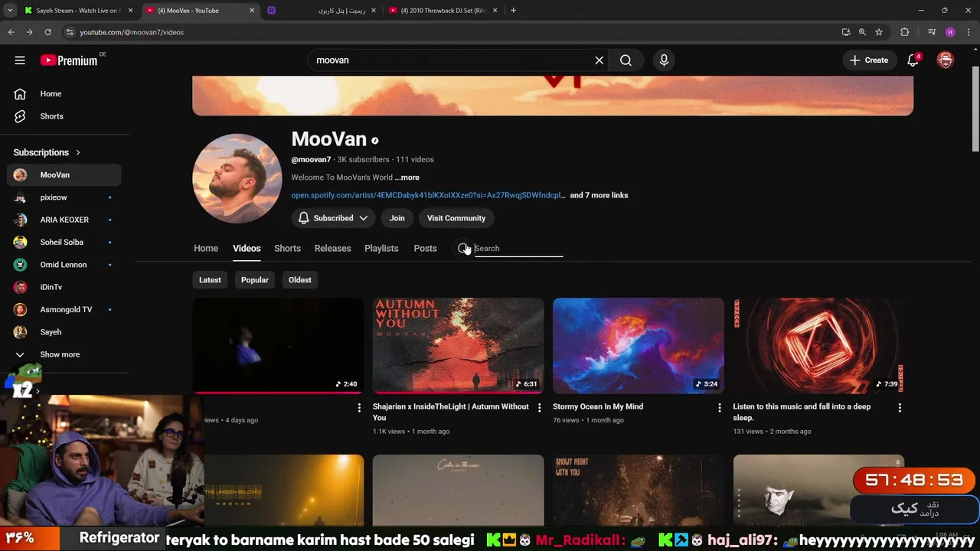Open MooVan in the subscriptions list
The width and height of the screenshot is (980, 551).
tap(64, 175)
